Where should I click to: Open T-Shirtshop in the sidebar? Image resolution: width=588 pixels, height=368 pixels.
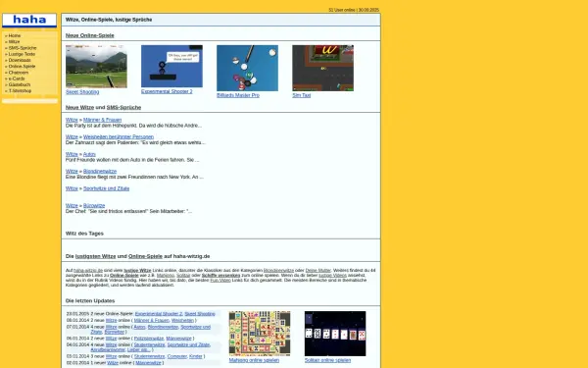(20, 90)
